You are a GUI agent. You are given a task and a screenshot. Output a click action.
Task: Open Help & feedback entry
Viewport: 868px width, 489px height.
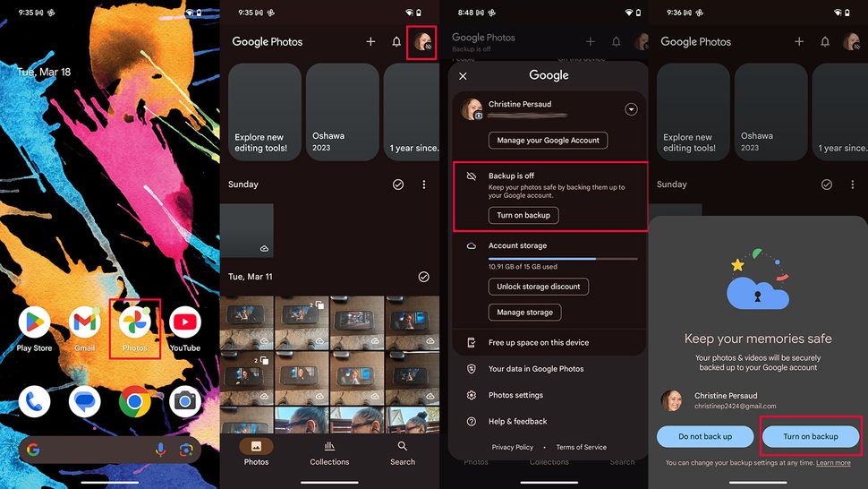point(549,422)
